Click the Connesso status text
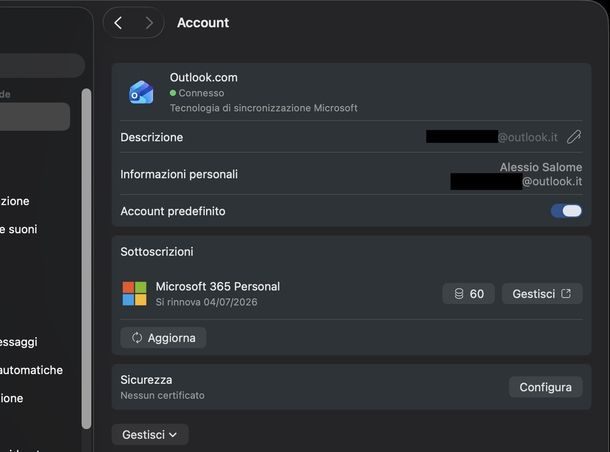Screen dimensions: 610x452 [201, 93]
